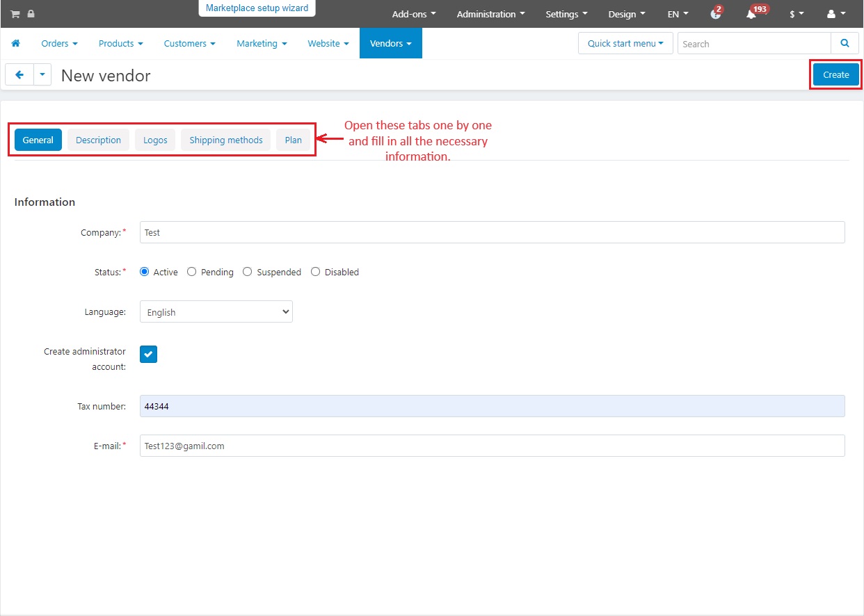Screen dimensions: 864x616
Task: Open the Add-ons menu
Action: [x=414, y=14]
